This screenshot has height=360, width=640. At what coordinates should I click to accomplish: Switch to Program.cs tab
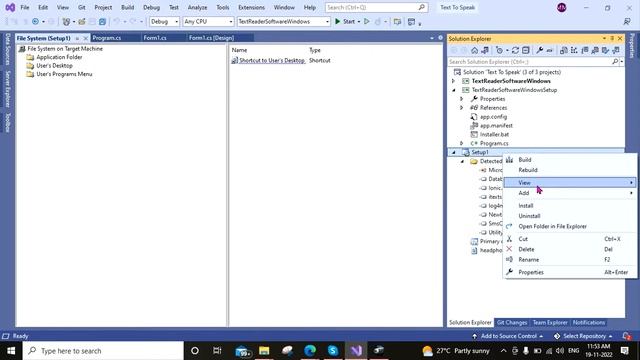(x=107, y=38)
